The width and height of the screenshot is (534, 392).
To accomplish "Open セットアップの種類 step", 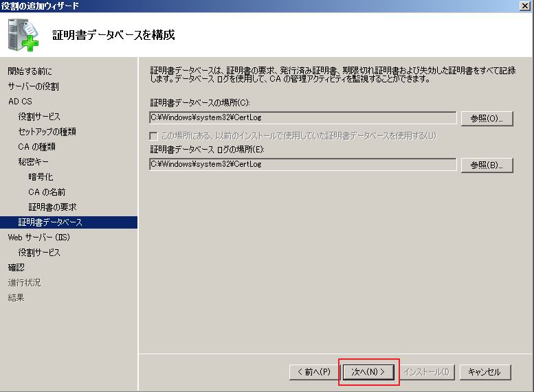I will coord(47,131).
